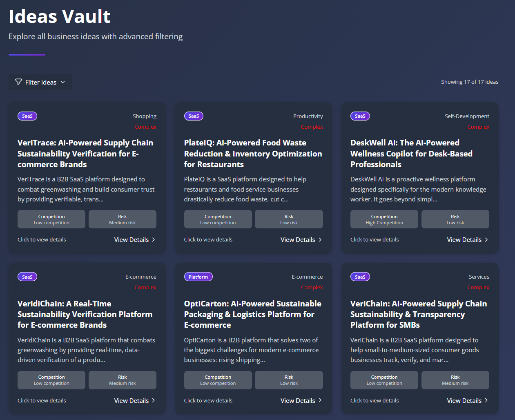The image size is (515, 420).
Task: Click View Details on OptiCarton card
Action: [298, 401]
